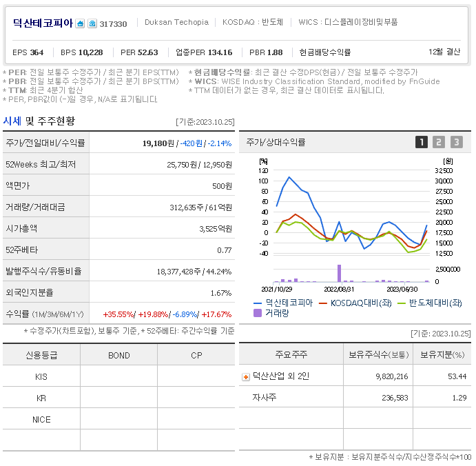The image size is (476, 466).
Task: Switch to chart tab 2
Action: coord(439,142)
